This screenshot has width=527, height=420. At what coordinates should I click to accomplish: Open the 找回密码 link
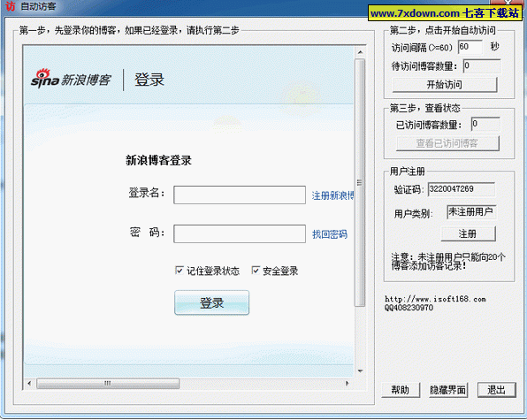(329, 233)
